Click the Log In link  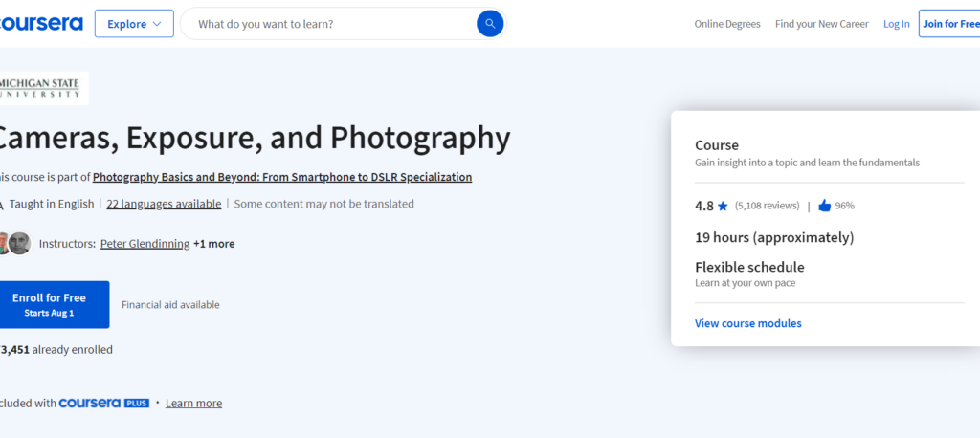pos(896,24)
